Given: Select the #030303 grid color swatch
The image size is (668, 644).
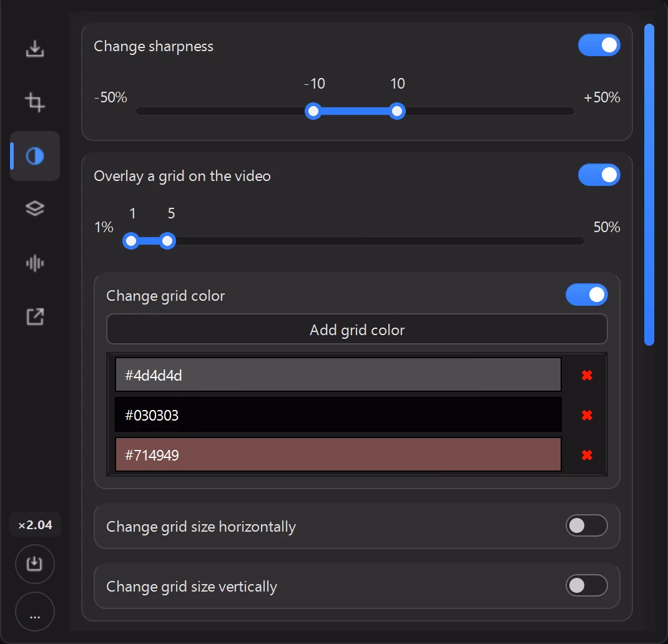Looking at the screenshot, I should (338, 415).
